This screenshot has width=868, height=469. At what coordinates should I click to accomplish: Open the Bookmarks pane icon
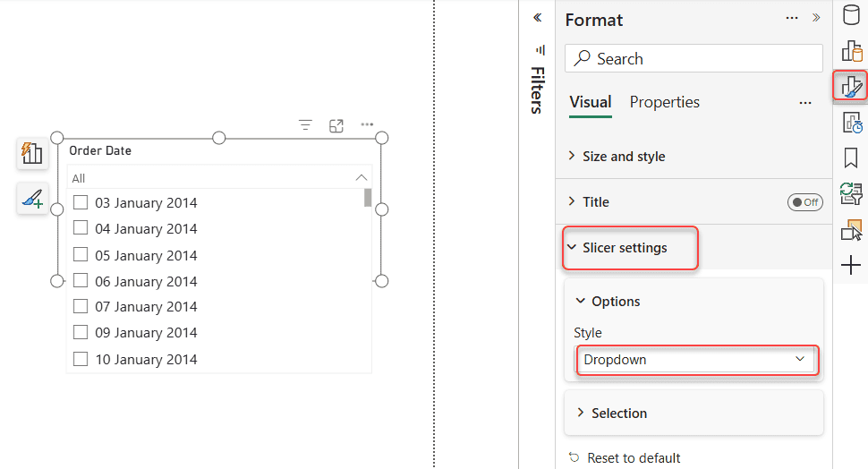851,158
